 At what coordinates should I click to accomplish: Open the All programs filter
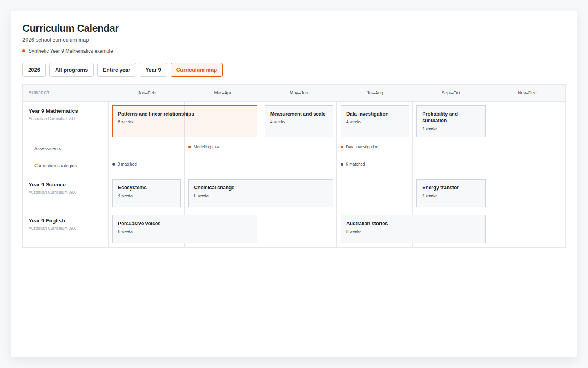[x=71, y=70]
